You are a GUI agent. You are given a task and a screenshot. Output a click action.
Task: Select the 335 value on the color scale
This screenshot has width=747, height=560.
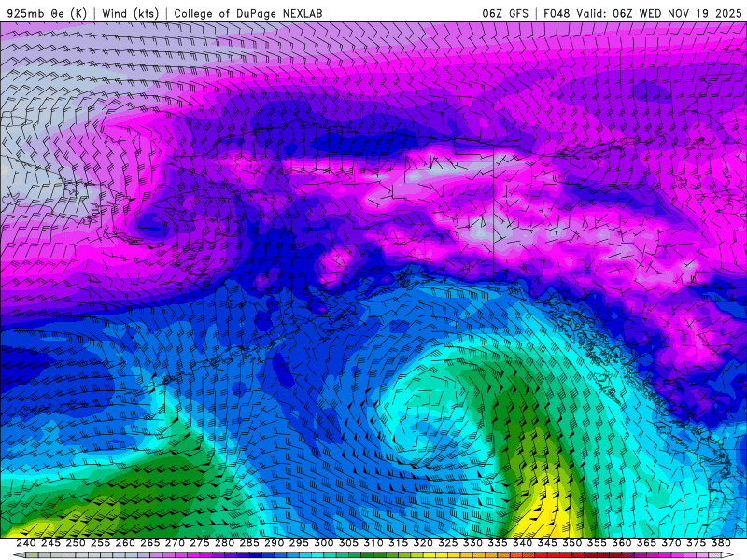click(498, 543)
